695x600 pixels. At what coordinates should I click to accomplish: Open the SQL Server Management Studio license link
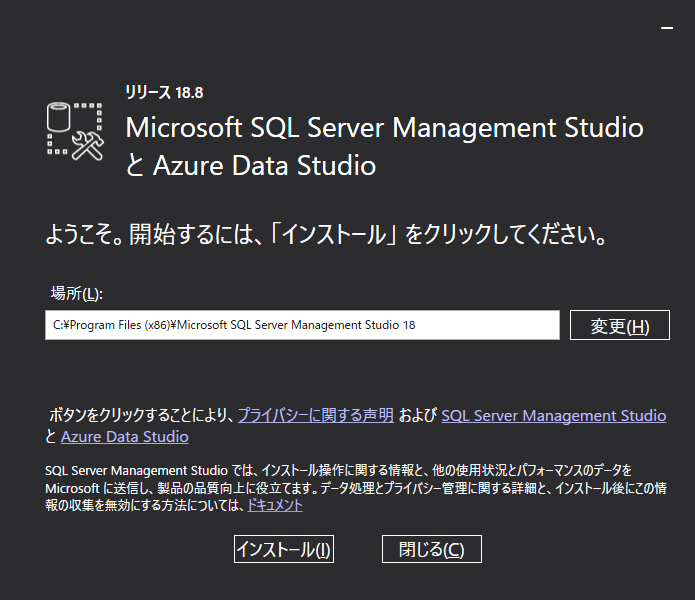pyautogui.click(x=553, y=416)
